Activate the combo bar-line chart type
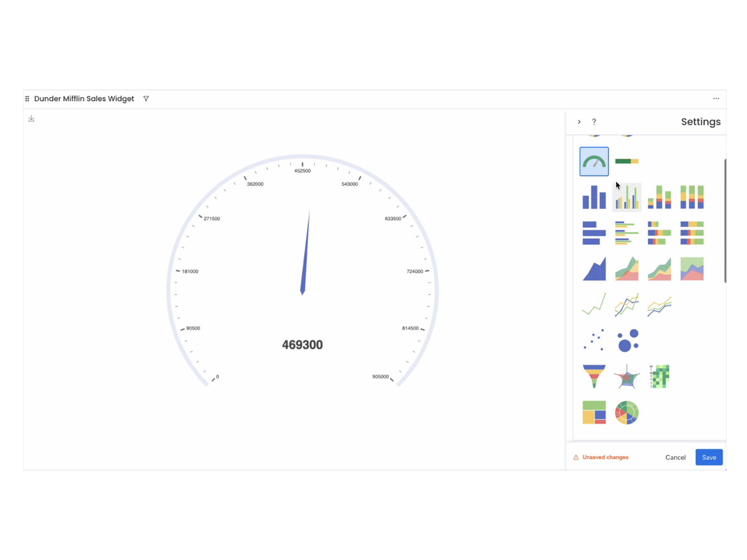Viewport: 747px width, 560px height. 627,197
